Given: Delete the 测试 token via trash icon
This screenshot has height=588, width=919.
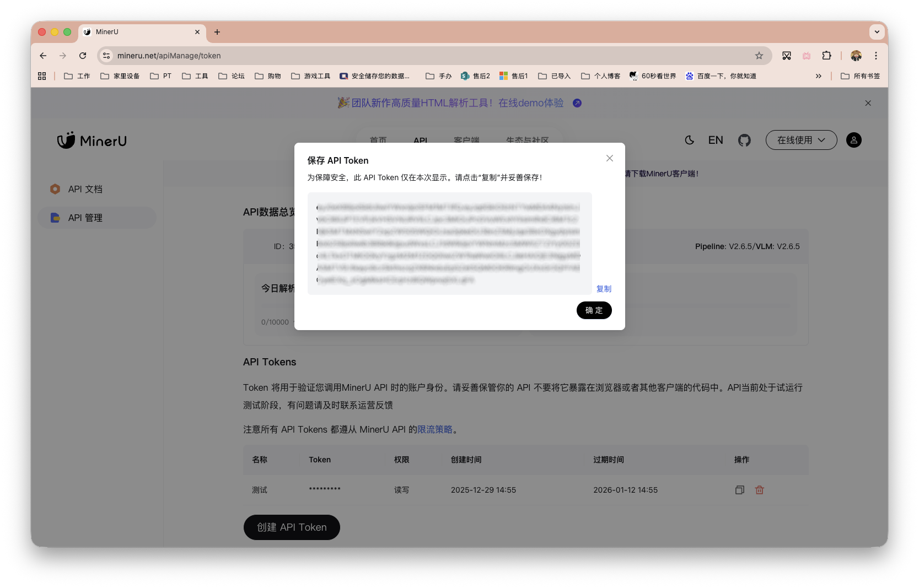Looking at the screenshot, I should pyautogui.click(x=759, y=489).
